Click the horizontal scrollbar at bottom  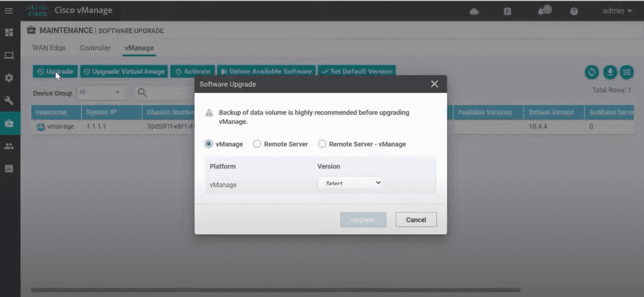[x=275, y=290]
